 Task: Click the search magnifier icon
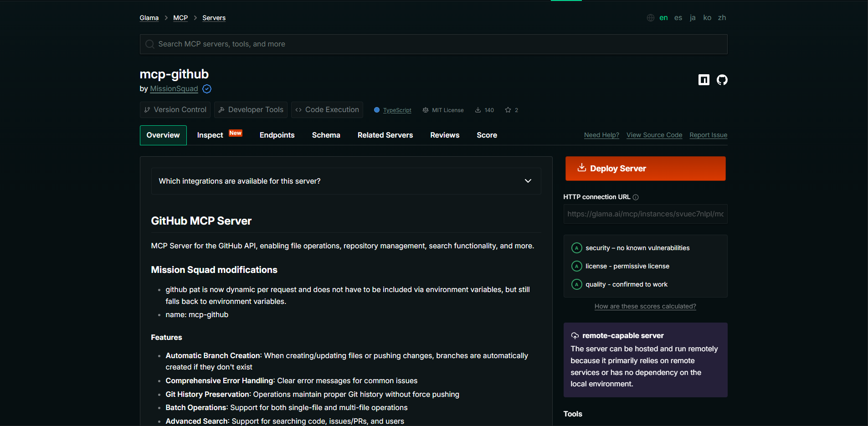[x=149, y=44]
